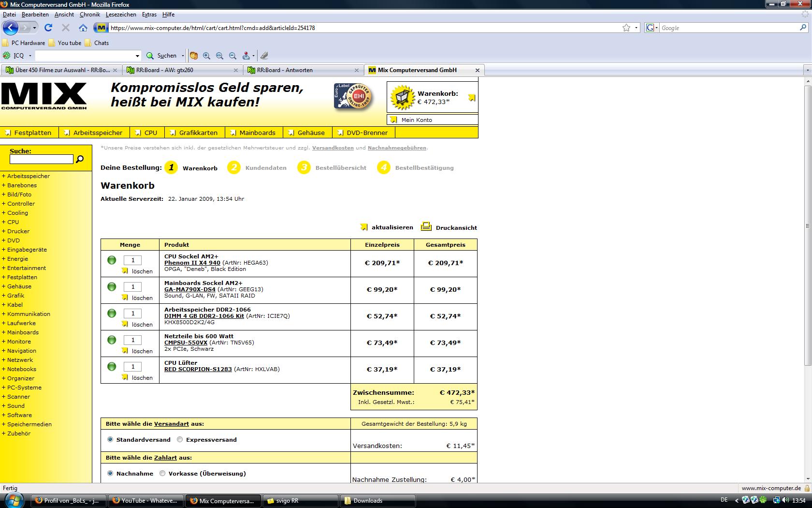Image resolution: width=812 pixels, height=508 pixels.
Task: Click the sidebar Suche text field
Action: 42,159
